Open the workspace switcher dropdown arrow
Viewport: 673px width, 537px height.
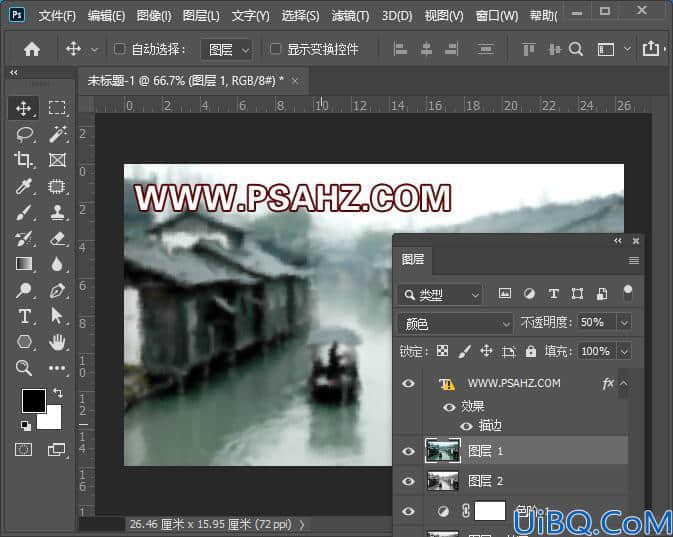click(x=627, y=49)
